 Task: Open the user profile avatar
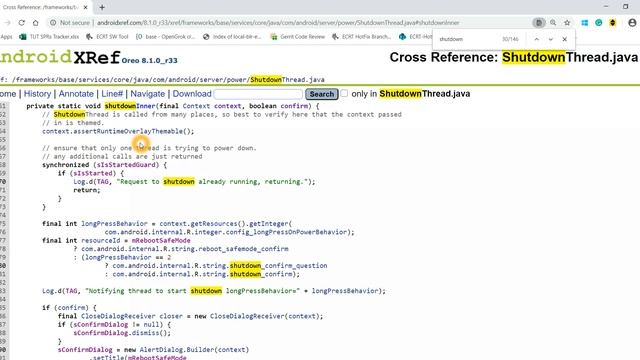(632, 23)
